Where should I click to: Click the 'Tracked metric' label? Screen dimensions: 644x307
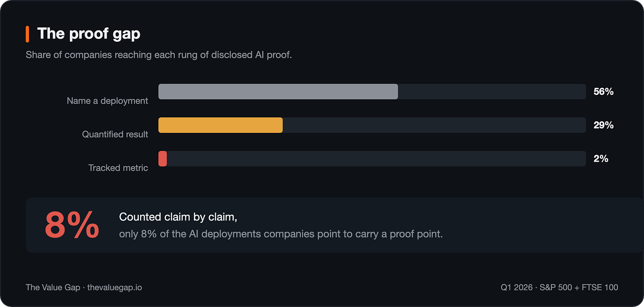pos(118,168)
